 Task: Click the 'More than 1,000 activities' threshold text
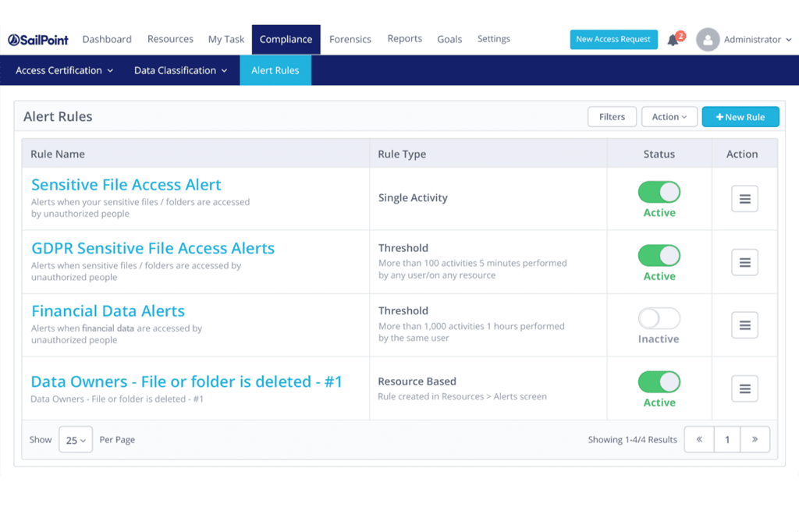471,332
